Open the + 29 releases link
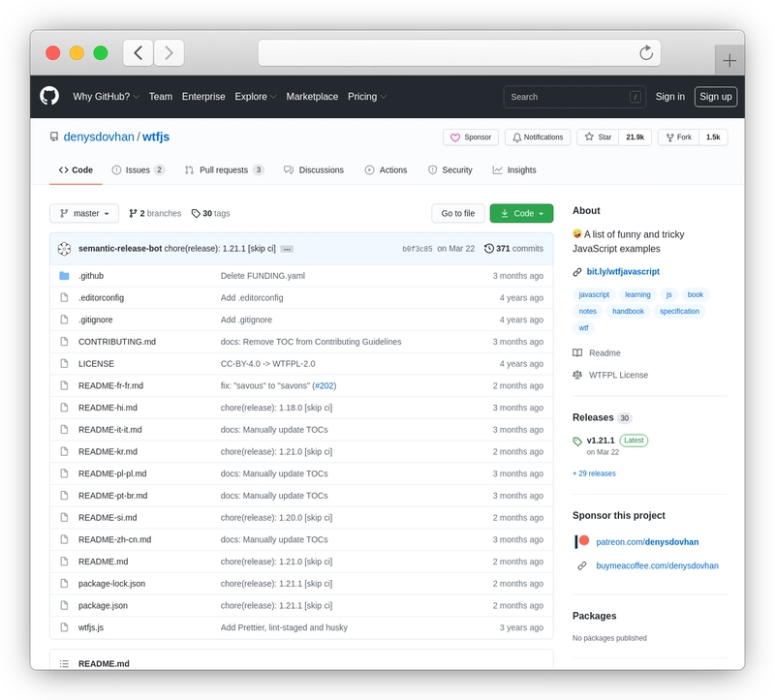Image resolution: width=775 pixels, height=700 pixels. tap(594, 473)
